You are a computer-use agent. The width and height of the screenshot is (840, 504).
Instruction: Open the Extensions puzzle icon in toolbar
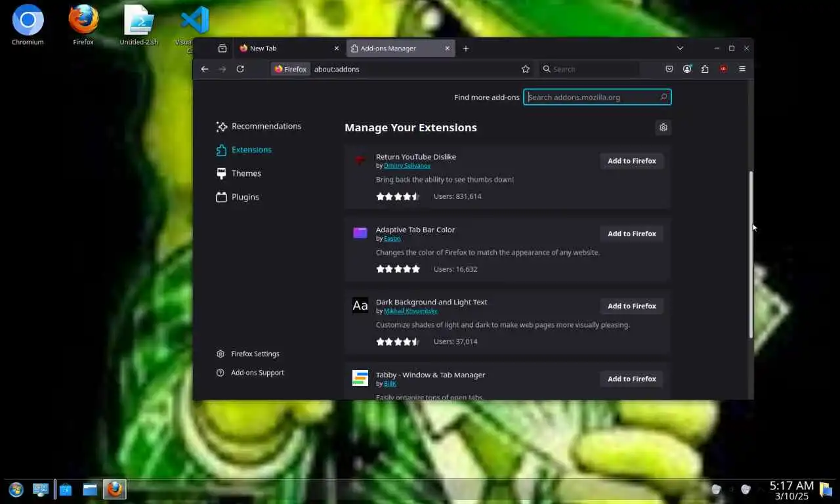(705, 69)
